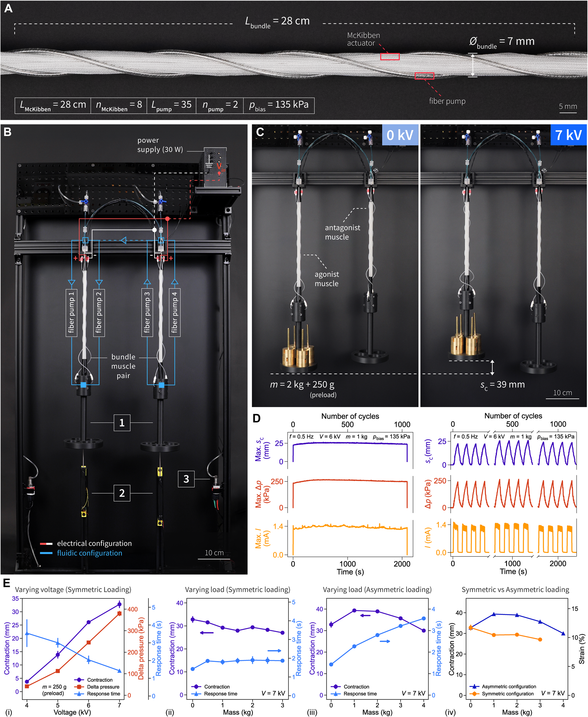Click the red rectangle marking the fiber pump
Screen dimensions: 588x717
click(x=424, y=76)
